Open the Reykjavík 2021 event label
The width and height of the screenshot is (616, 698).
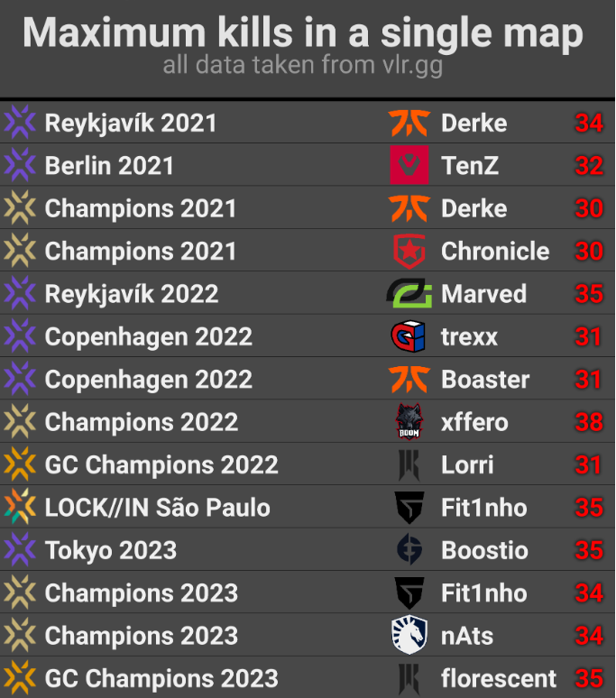[131, 124]
